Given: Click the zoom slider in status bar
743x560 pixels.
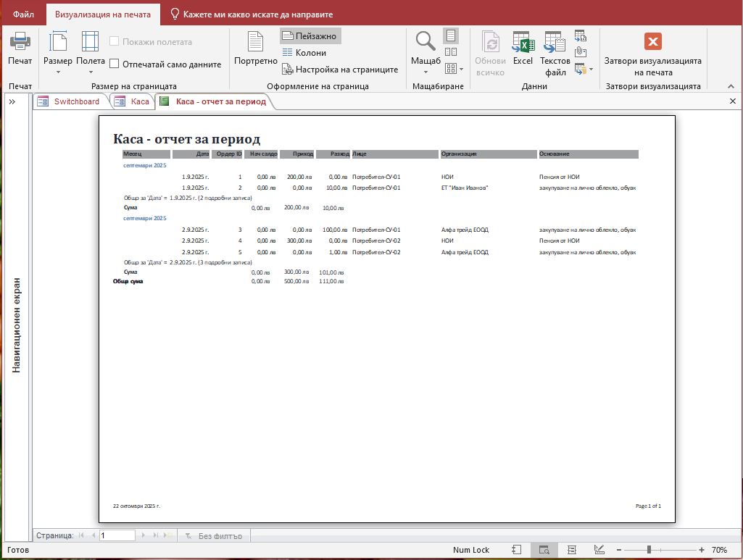Looking at the screenshot, I should (x=649, y=550).
